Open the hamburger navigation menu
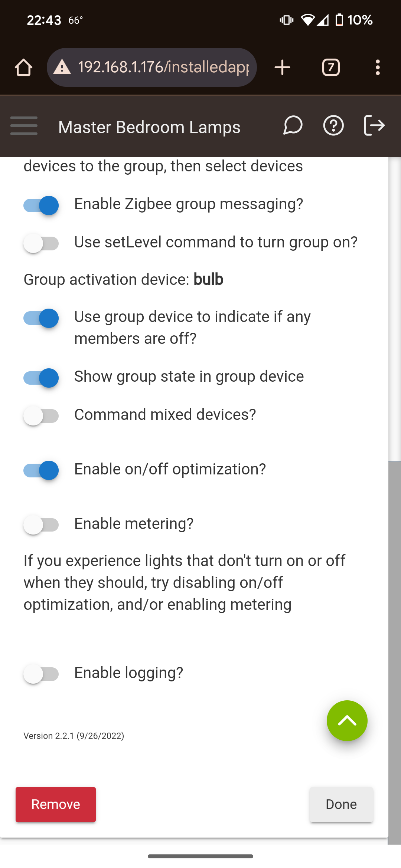The image size is (401, 868). click(24, 126)
